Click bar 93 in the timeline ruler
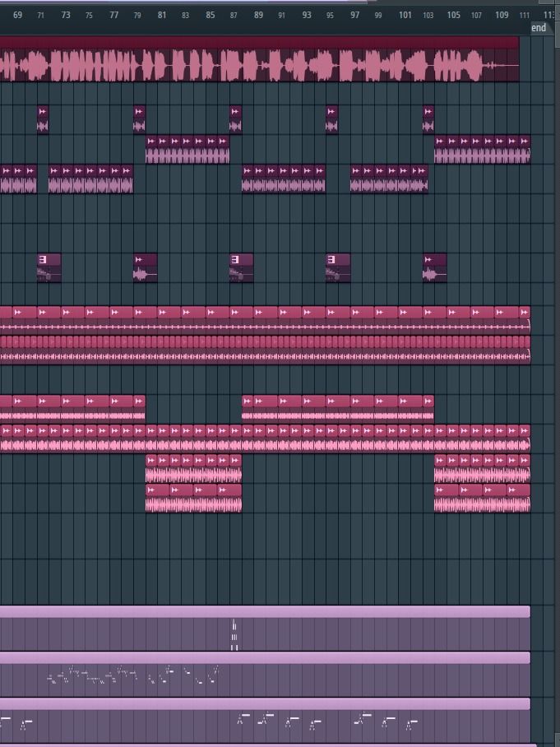This screenshot has height=747, width=560. [307, 15]
